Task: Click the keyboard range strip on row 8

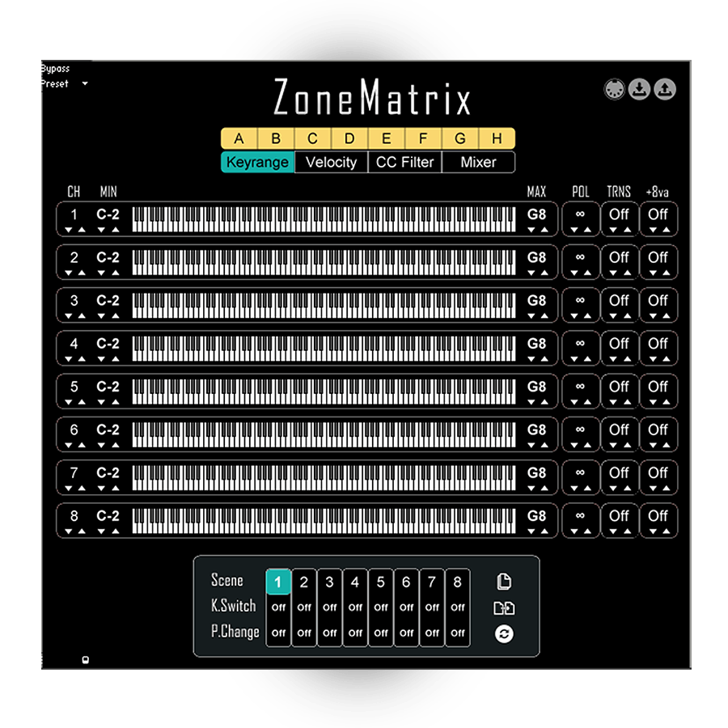Action: tap(324, 520)
